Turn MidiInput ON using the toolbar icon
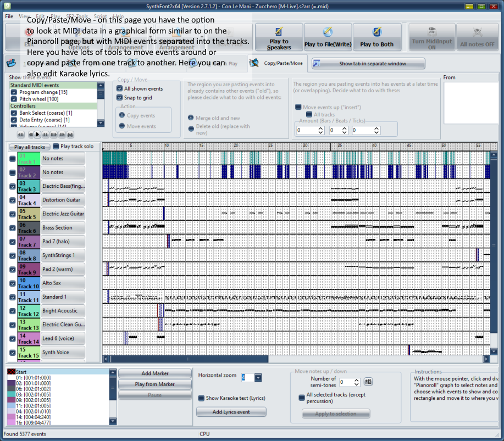Viewport: 504px width, 441px height. 431,31
